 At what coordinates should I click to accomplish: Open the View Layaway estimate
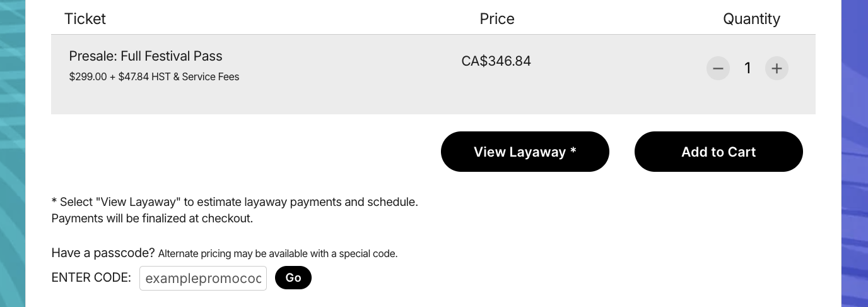click(x=525, y=152)
